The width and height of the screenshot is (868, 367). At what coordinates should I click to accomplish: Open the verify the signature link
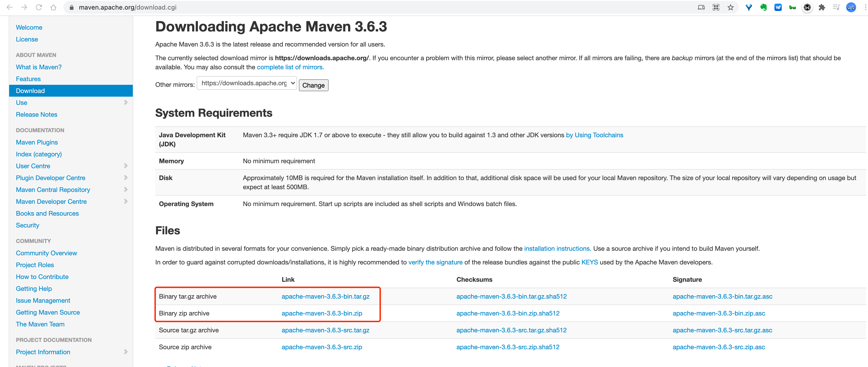coord(435,262)
